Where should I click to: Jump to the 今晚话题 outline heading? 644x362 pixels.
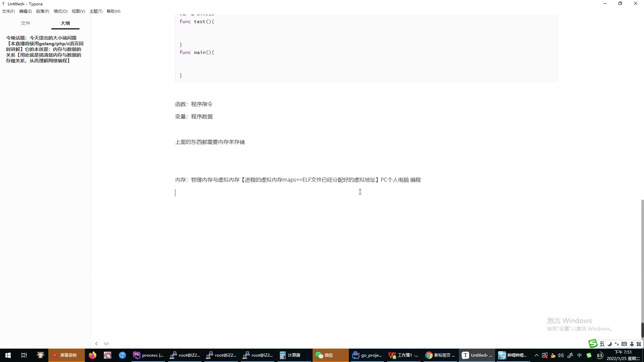click(x=45, y=49)
